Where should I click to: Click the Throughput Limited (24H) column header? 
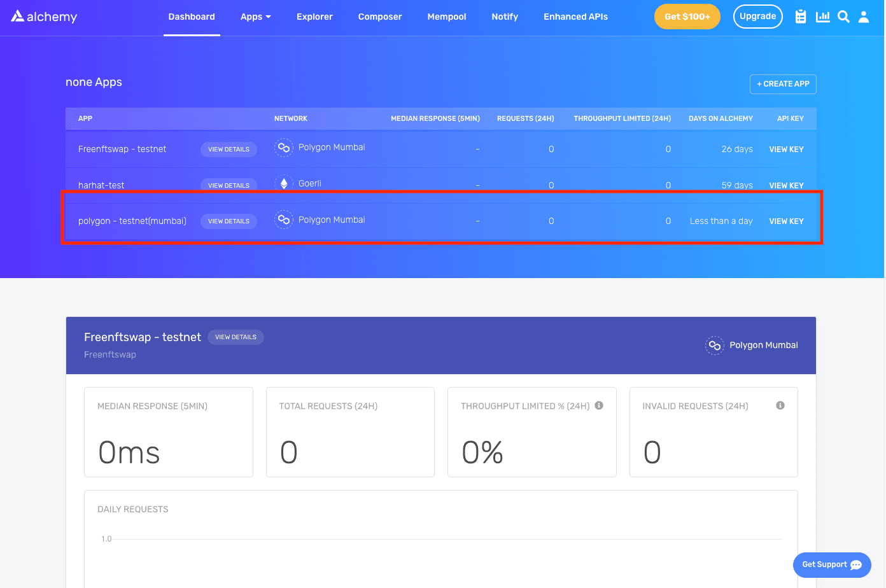tap(622, 119)
